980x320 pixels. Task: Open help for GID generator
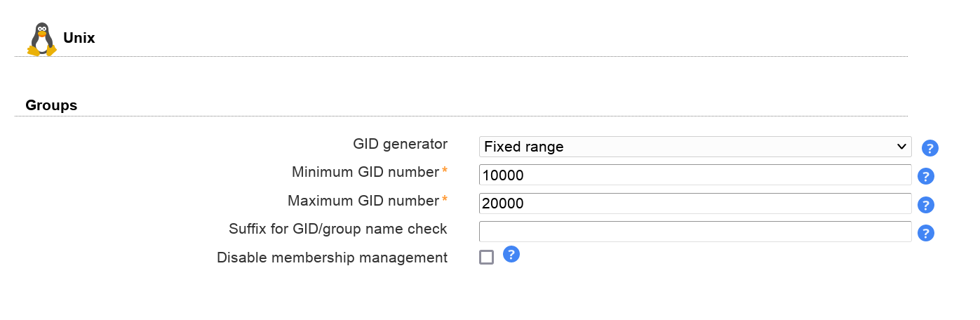point(929,148)
